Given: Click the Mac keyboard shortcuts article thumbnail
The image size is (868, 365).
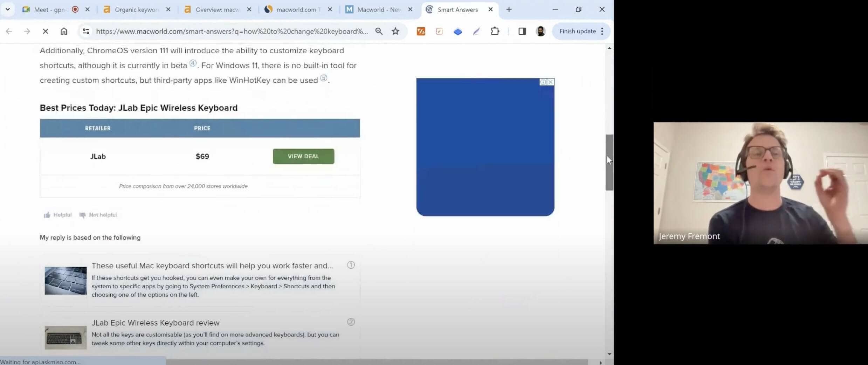Looking at the screenshot, I should coord(66,281).
